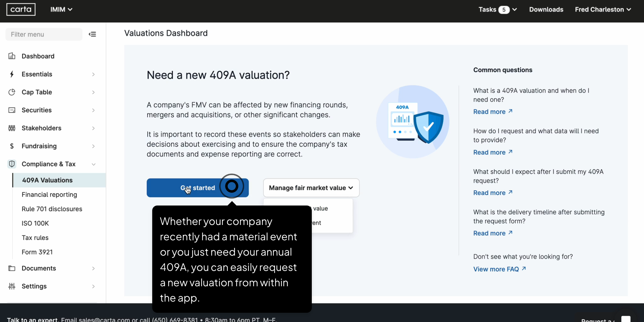Image resolution: width=644 pixels, height=322 pixels.
Task: Open ISO 100K menu item
Action: pyautogui.click(x=35, y=223)
